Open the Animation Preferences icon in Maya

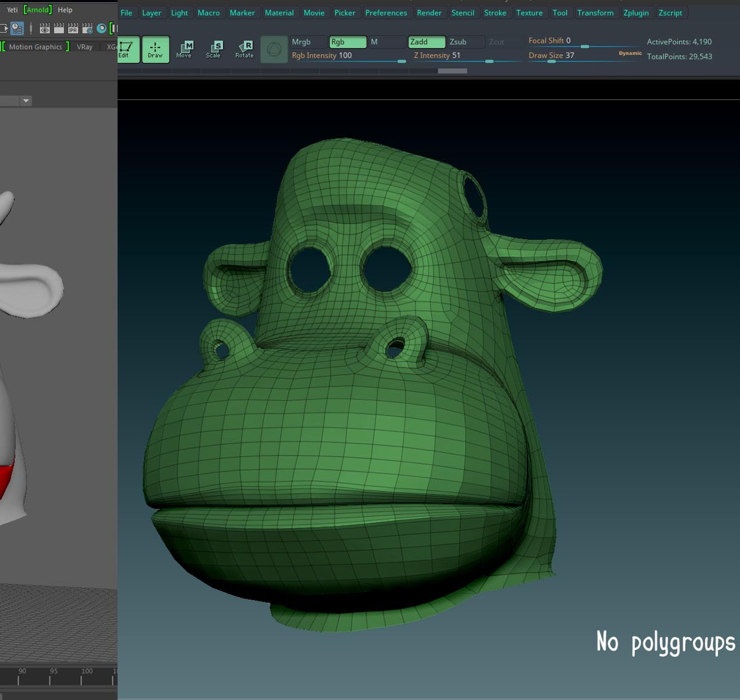[x=17, y=28]
